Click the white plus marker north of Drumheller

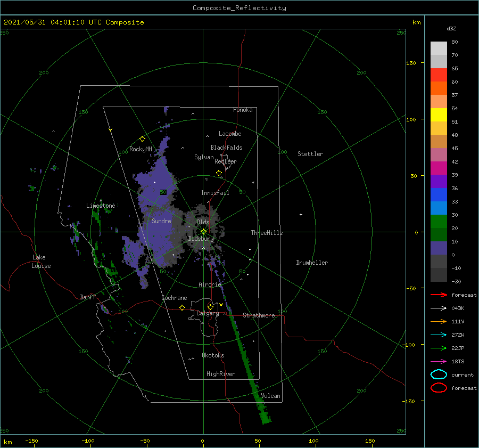tap(301, 214)
